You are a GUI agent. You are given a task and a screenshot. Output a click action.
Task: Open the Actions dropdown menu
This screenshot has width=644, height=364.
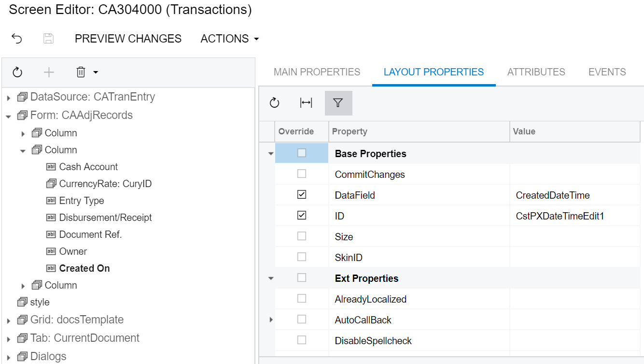[230, 39]
